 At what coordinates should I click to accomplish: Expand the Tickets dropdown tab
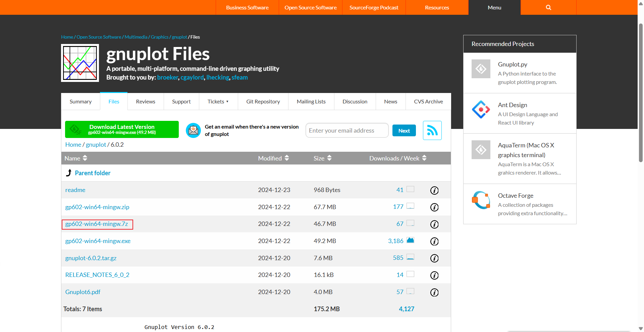click(x=218, y=101)
